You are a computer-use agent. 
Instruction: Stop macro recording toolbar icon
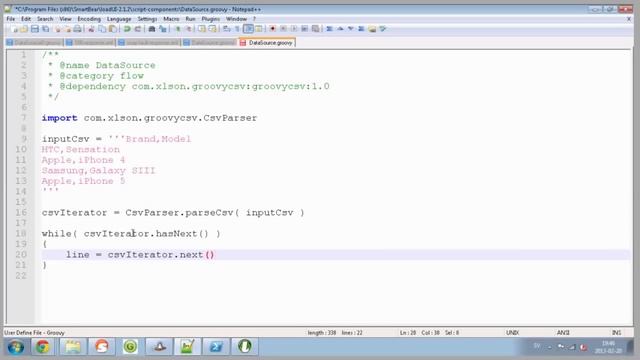coord(283,29)
